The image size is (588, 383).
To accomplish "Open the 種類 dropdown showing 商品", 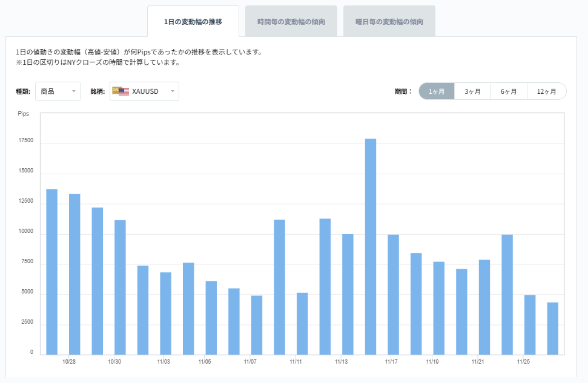I will tap(58, 91).
